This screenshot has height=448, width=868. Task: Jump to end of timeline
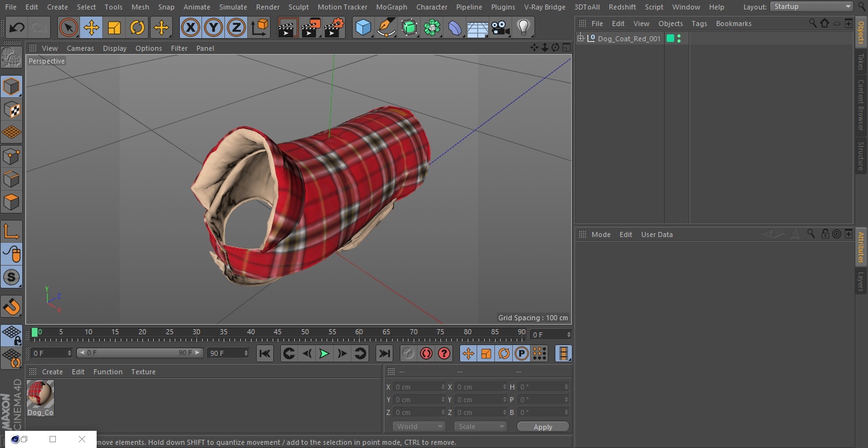[x=384, y=353]
